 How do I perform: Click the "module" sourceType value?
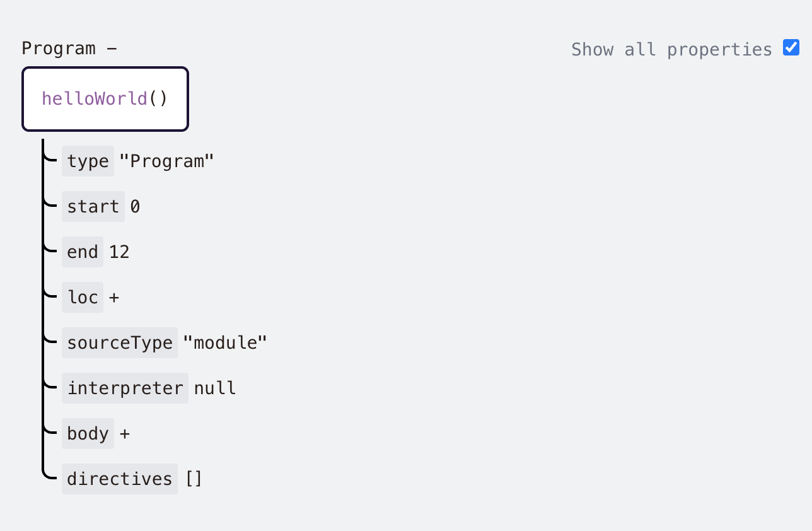pyautogui.click(x=225, y=342)
